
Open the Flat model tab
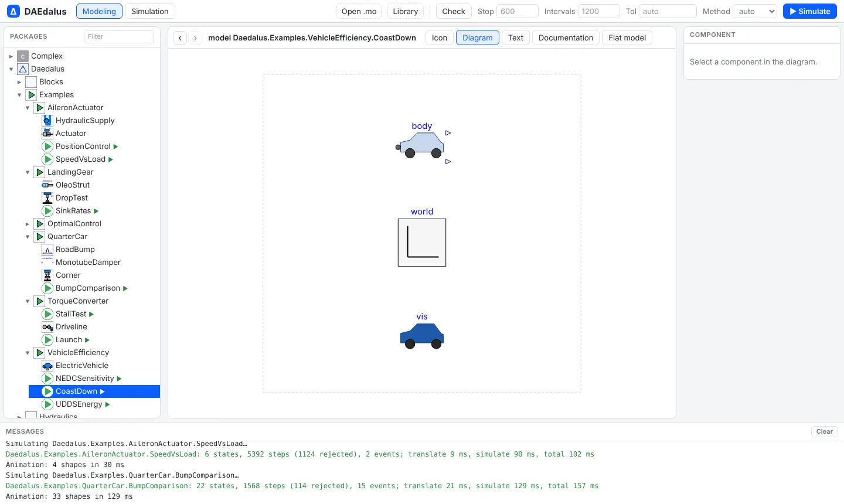(x=627, y=38)
